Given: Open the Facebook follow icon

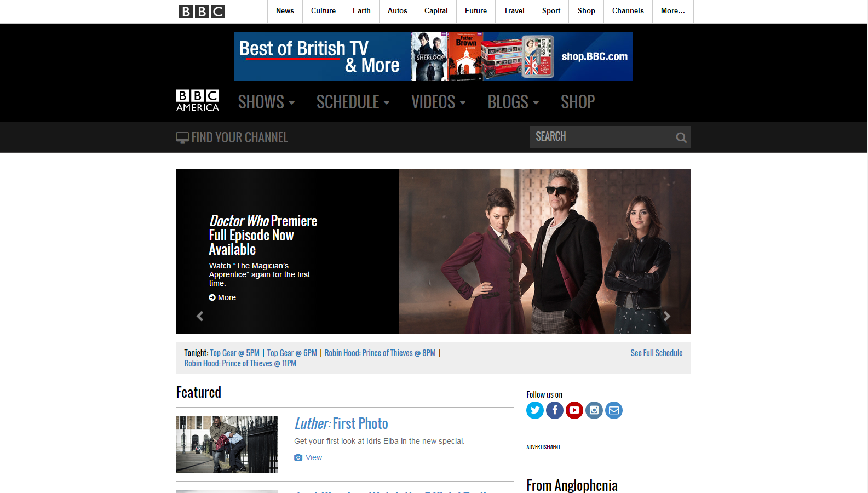Looking at the screenshot, I should (554, 410).
